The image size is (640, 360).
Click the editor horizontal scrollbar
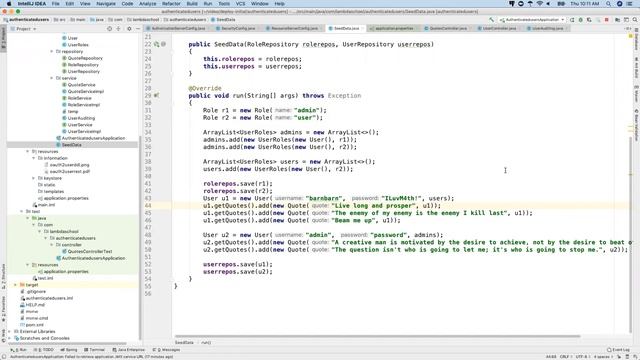(377, 336)
